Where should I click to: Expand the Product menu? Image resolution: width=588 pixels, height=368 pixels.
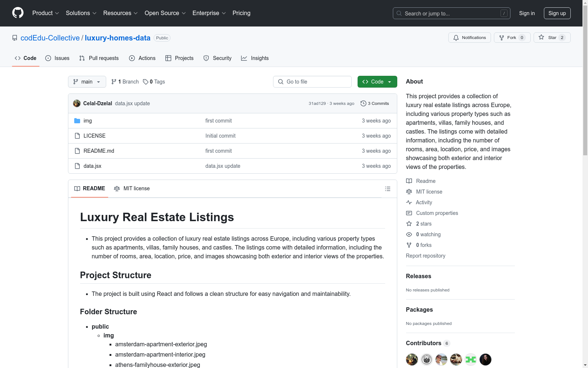pyautogui.click(x=46, y=13)
